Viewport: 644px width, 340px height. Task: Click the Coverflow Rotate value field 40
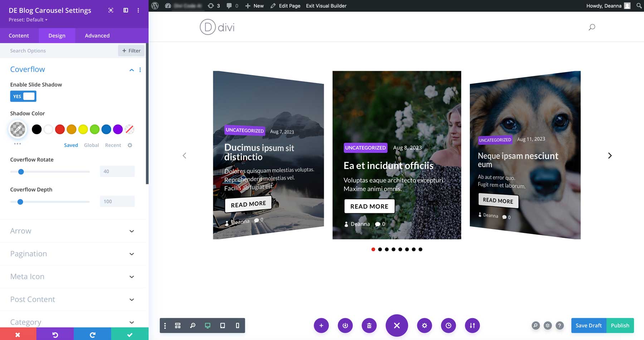point(117,171)
